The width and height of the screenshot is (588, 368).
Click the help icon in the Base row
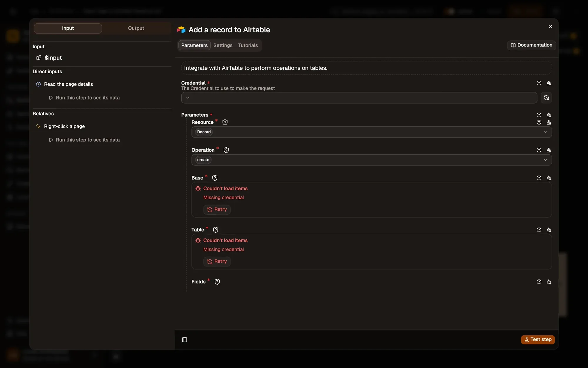tap(539, 178)
